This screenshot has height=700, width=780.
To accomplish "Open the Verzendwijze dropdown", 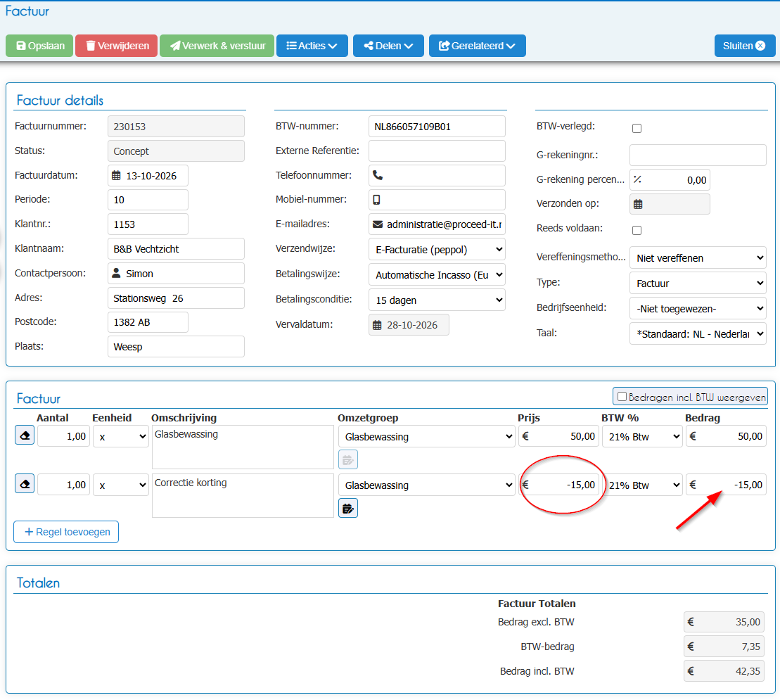I will point(437,249).
